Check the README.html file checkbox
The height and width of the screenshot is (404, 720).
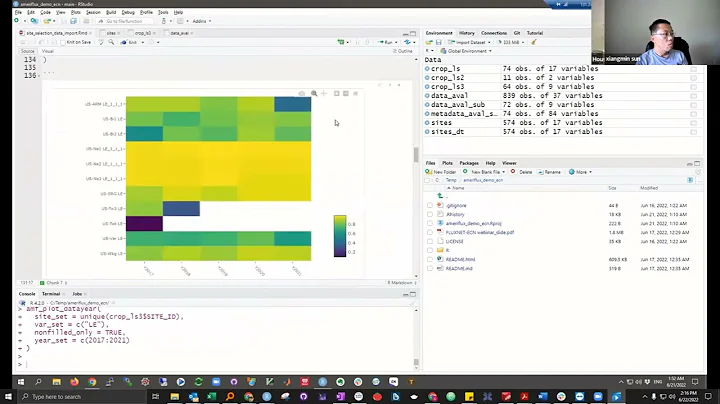[429, 259]
